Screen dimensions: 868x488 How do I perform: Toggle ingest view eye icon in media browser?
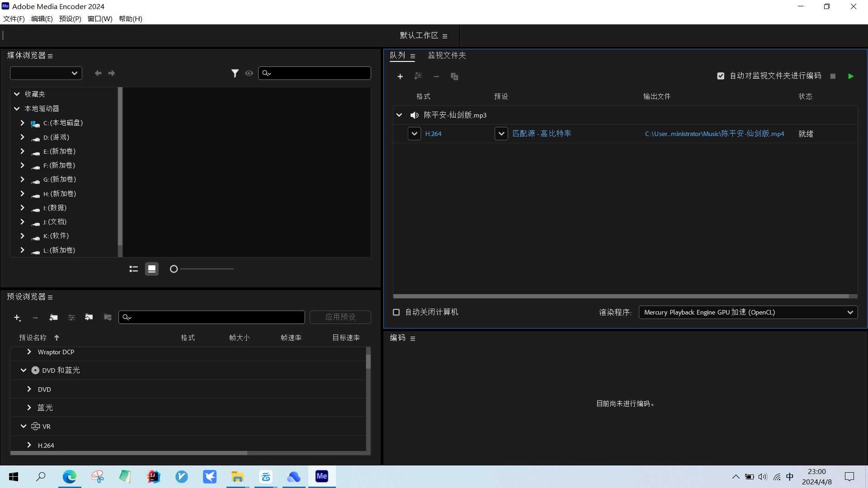(249, 73)
